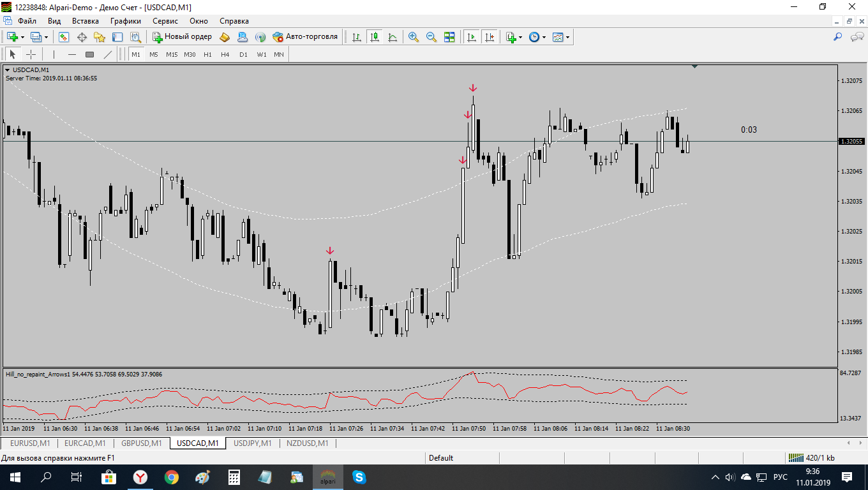Expand the profiles dropdown arrow
Screen dimensions: 868x490
tap(46, 37)
